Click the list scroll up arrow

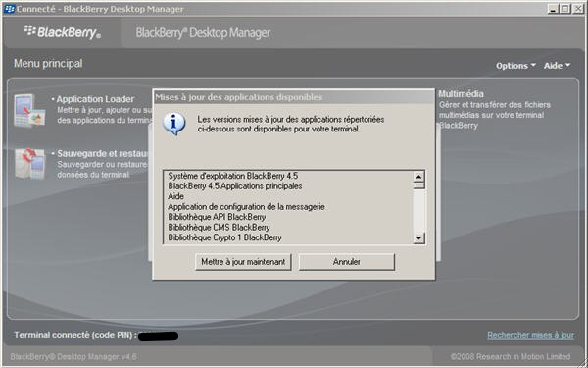[418, 176]
